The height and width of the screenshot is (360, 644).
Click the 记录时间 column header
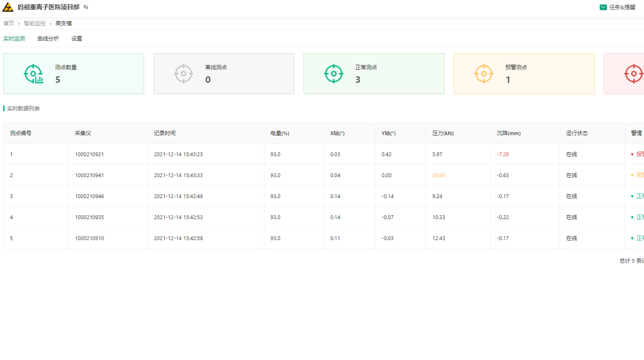click(x=164, y=133)
